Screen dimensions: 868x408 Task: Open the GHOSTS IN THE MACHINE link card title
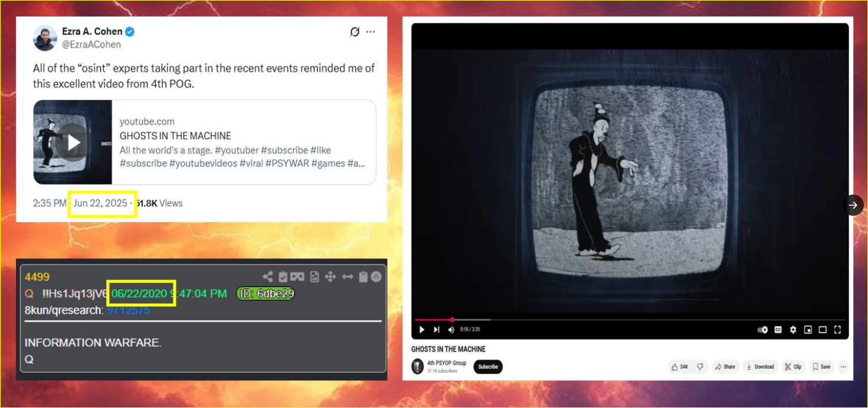tap(175, 136)
